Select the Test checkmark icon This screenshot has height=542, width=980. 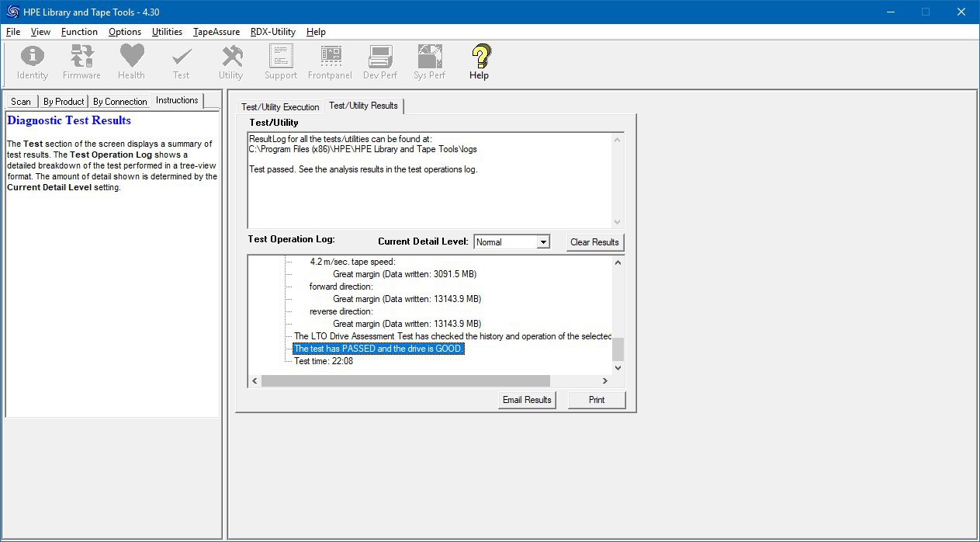click(182, 63)
